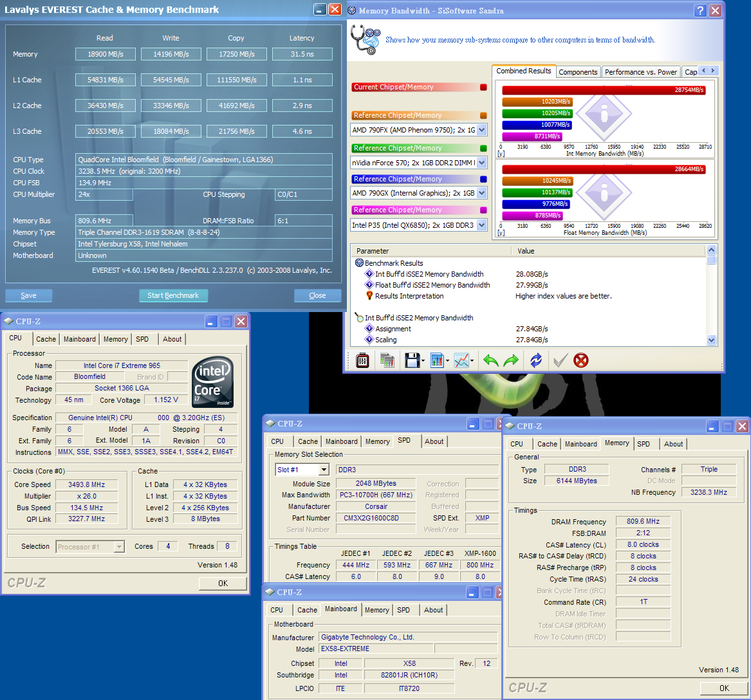Image resolution: width=751 pixels, height=700 pixels.
Task: Click the red cancel X icon
Action: click(x=580, y=360)
